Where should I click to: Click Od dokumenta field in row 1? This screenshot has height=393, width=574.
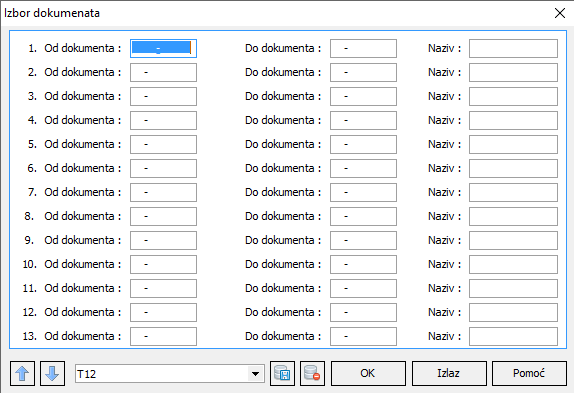pos(163,48)
